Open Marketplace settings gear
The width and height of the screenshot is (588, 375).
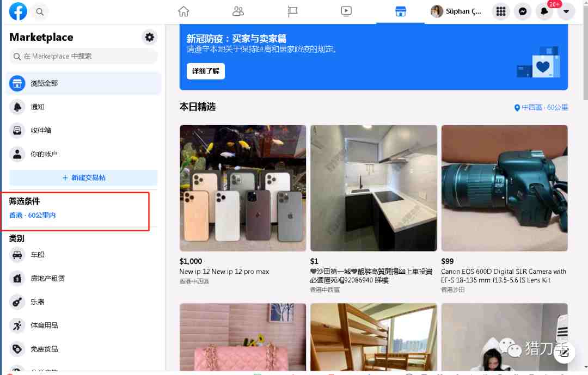coord(149,37)
